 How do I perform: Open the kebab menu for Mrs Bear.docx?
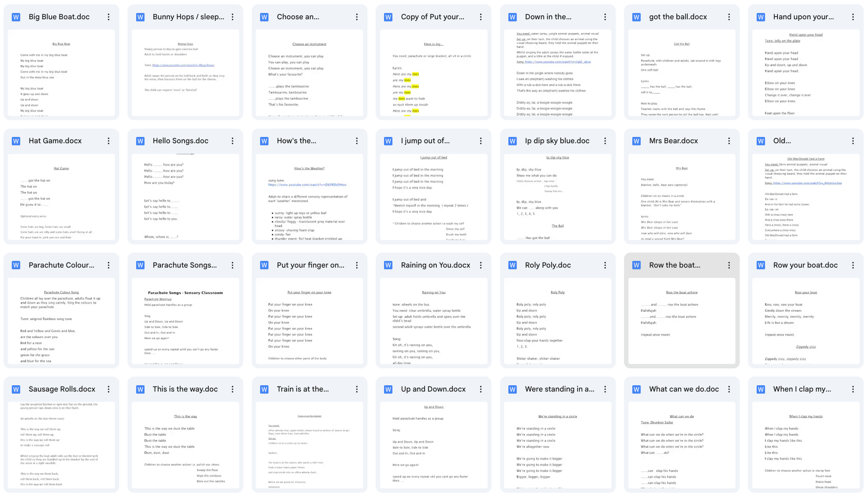point(729,141)
